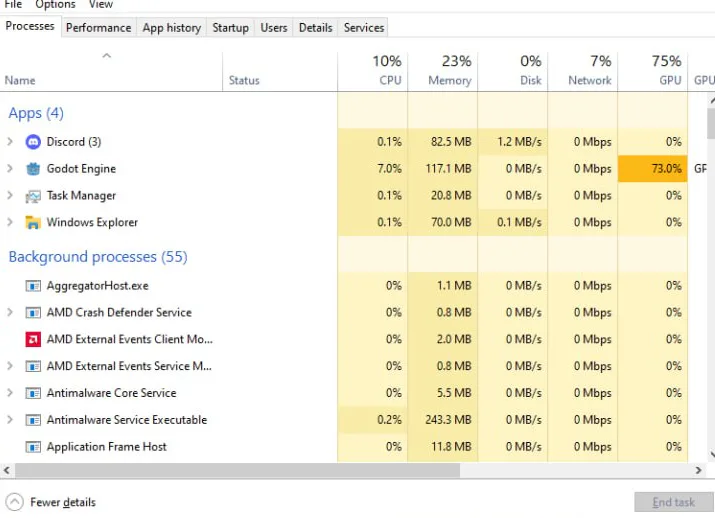Click Discord's 1.2 MB/s disk cell
The width and height of the screenshot is (715, 518).
pyautogui.click(x=513, y=142)
